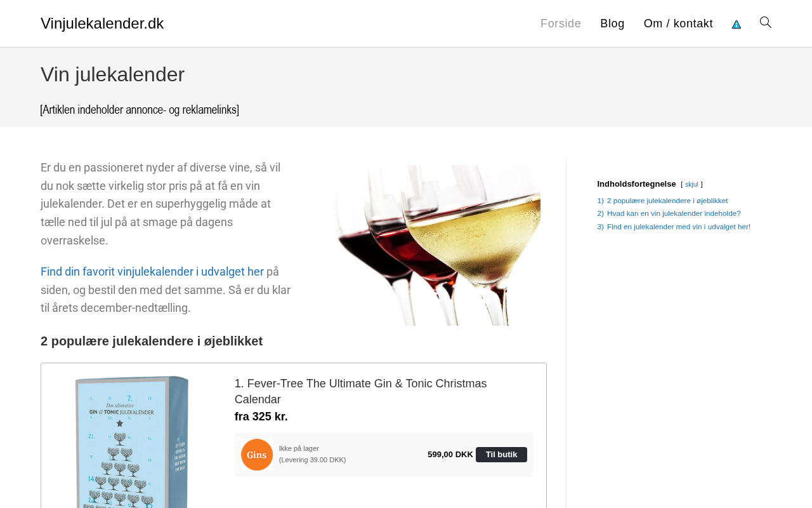This screenshot has width=812, height=508.
Task: Open the Blog menu item
Action: click(x=612, y=23)
